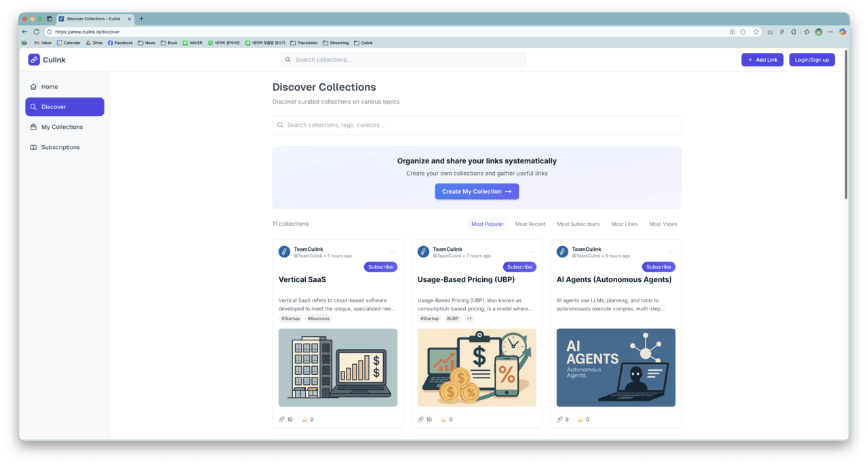Click the Subscriptions book icon in sidebar

point(33,147)
